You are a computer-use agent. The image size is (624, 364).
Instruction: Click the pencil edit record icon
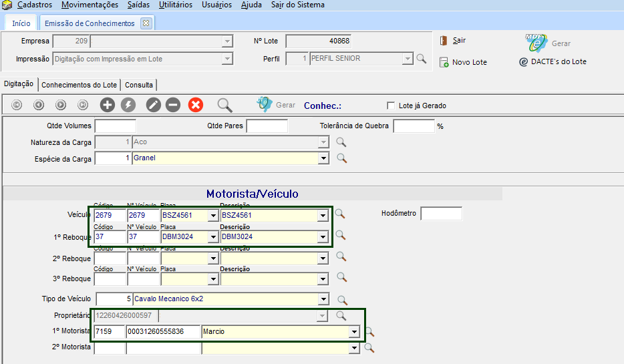154,105
